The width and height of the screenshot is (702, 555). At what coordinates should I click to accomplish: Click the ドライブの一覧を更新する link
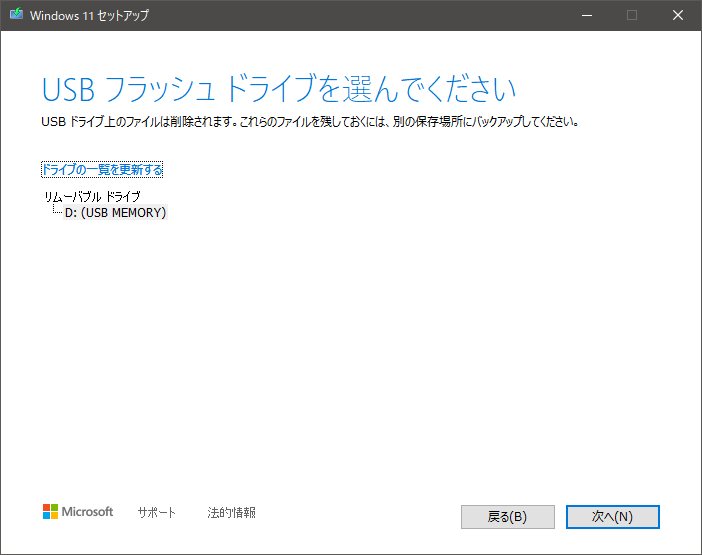[x=102, y=170]
